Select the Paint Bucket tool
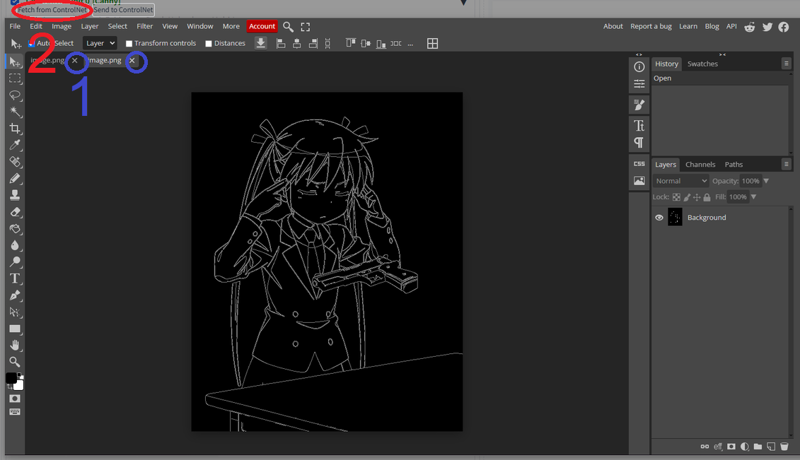Image resolution: width=800 pixels, height=460 pixels. click(x=15, y=228)
